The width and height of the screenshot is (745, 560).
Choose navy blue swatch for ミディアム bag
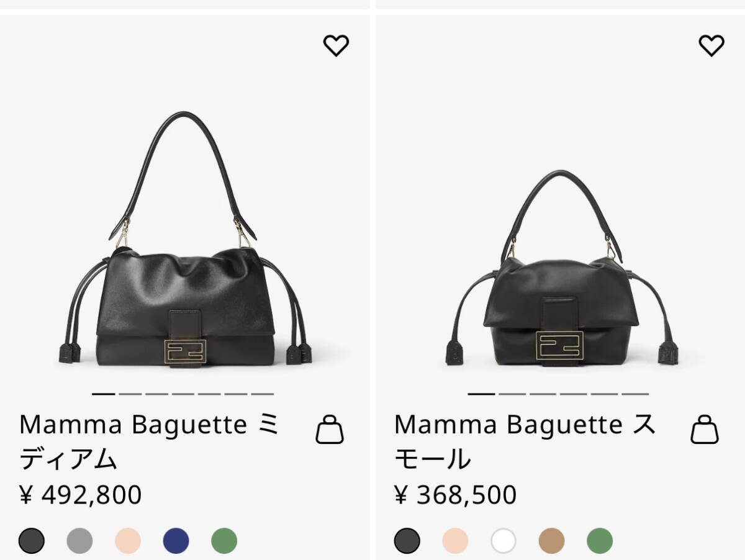[176, 541]
